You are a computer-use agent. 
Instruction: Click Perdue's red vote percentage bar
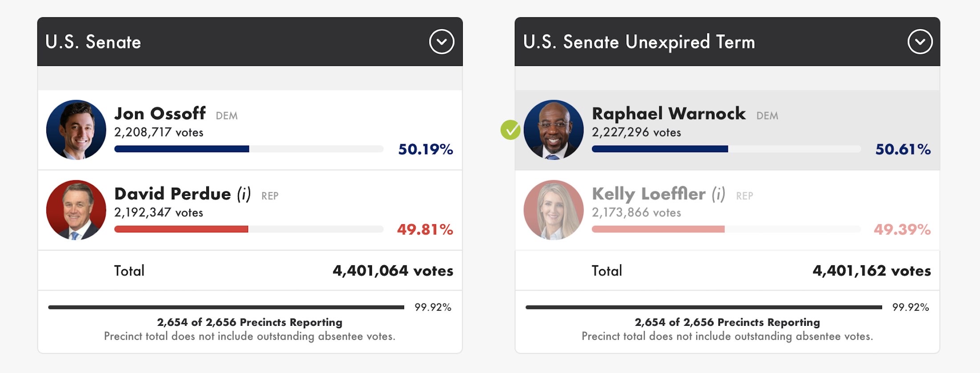tap(181, 229)
